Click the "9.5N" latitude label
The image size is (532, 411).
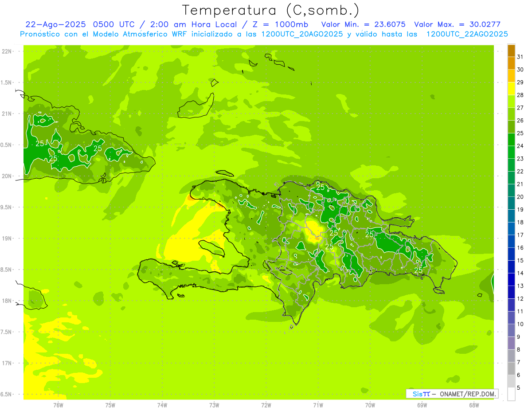click(7, 207)
